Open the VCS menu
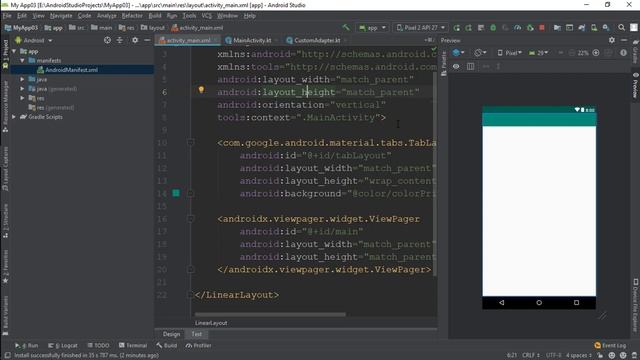 207,16
